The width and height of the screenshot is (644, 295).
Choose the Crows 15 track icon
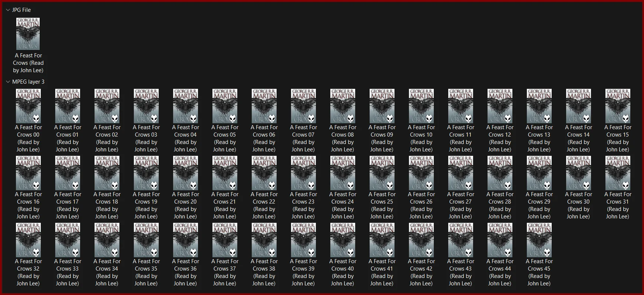[x=618, y=106]
